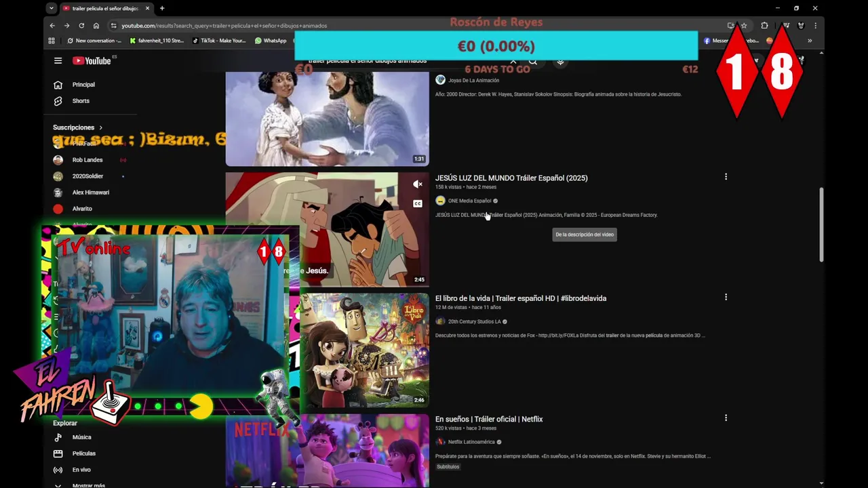Image resolution: width=868 pixels, height=488 pixels.
Task: Open the tab search dropdown
Action: [x=52, y=8]
